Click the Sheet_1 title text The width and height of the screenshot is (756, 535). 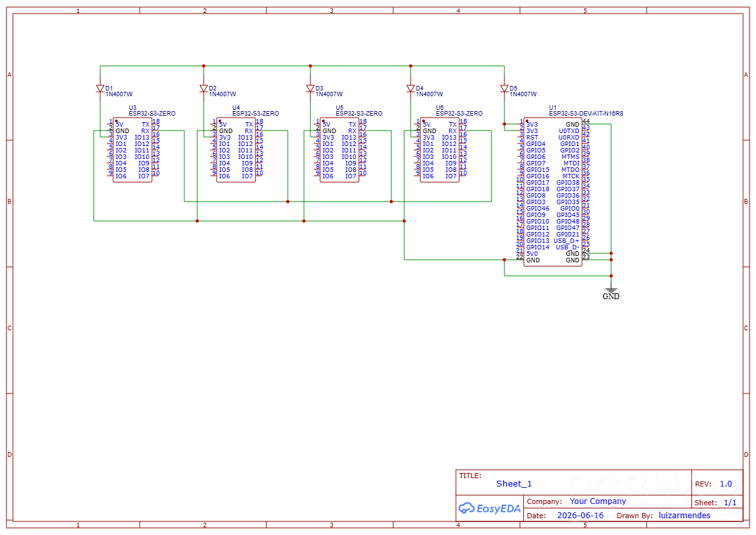point(514,484)
